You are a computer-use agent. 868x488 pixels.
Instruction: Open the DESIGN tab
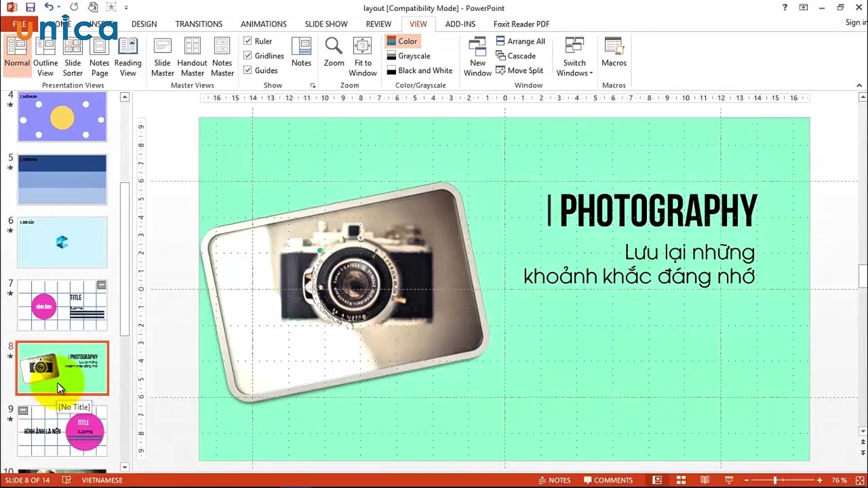click(x=144, y=24)
